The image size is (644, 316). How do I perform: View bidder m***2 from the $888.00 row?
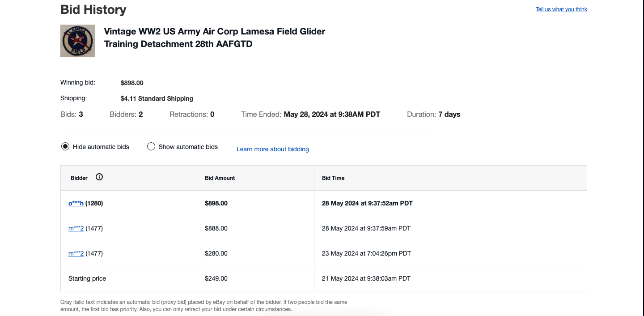(x=76, y=228)
